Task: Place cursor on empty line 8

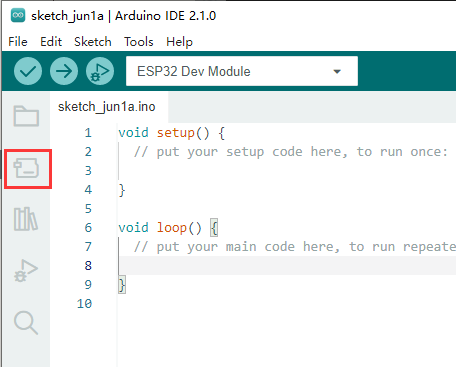Action: (x=287, y=266)
